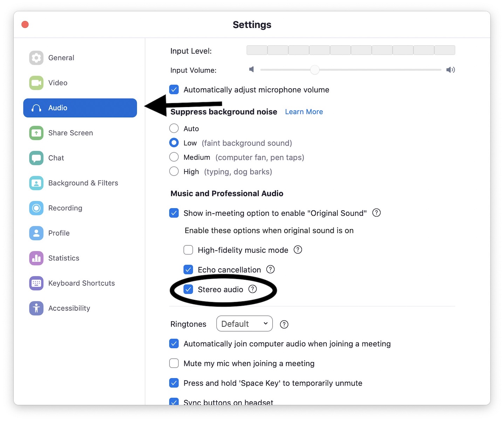Toggle Press and hold Space Key checkbox
This screenshot has width=504, height=421.
174,383
